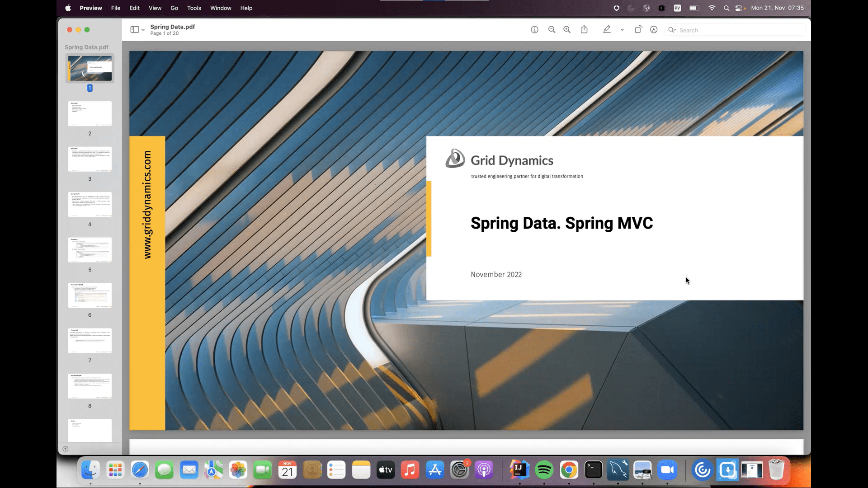Image resolution: width=868 pixels, height=488 pixels.
Task: Open Calendar from the Dock
Action: (288, 470)
